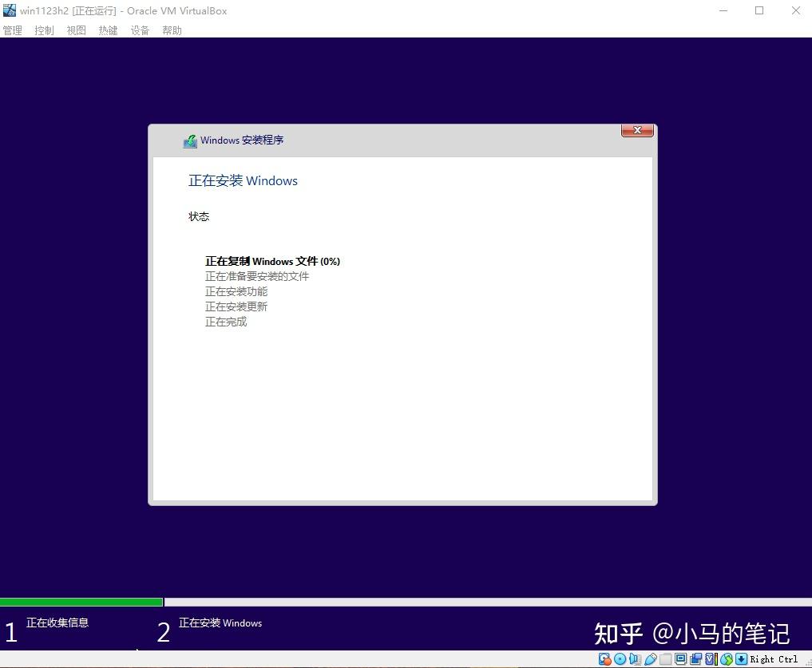
Task: Click the 正在安装 Windows step label
Action: tap(220, 623)
